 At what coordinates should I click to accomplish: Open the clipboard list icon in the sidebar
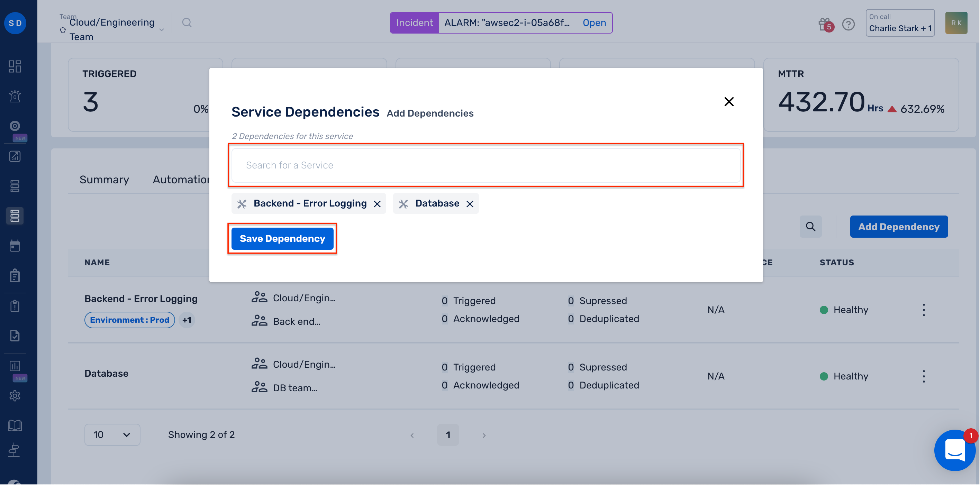(x=15, y=275)
